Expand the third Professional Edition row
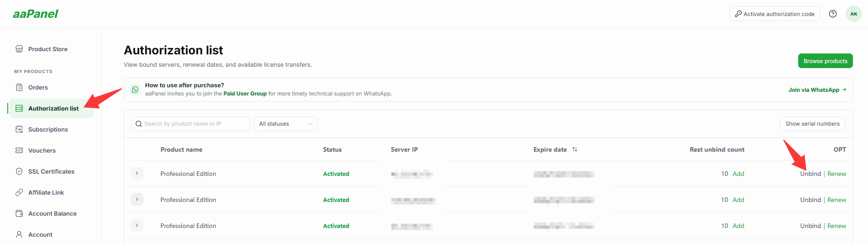The height and width of the screenshot is (244, 868). click(137, 225)
